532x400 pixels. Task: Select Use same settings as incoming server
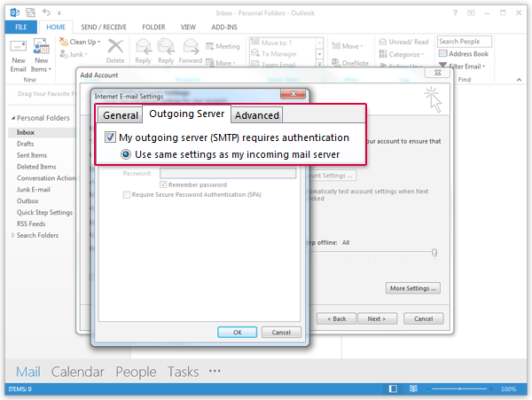click(x=127, y=153)
